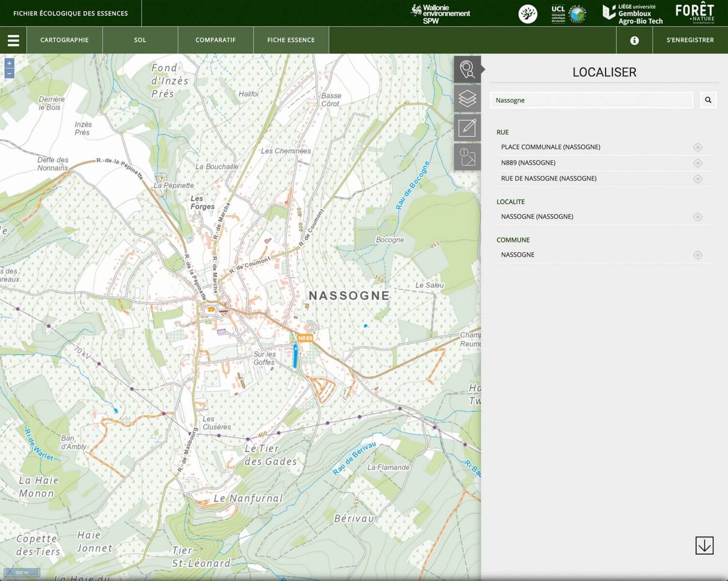Open the Comparatif tab

click(x=216, y=40)
